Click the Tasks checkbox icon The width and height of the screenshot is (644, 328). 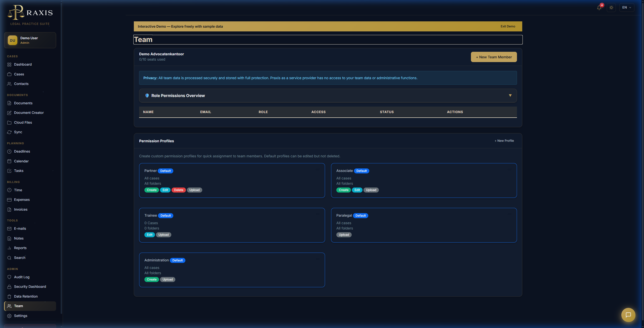coord(9,171)
